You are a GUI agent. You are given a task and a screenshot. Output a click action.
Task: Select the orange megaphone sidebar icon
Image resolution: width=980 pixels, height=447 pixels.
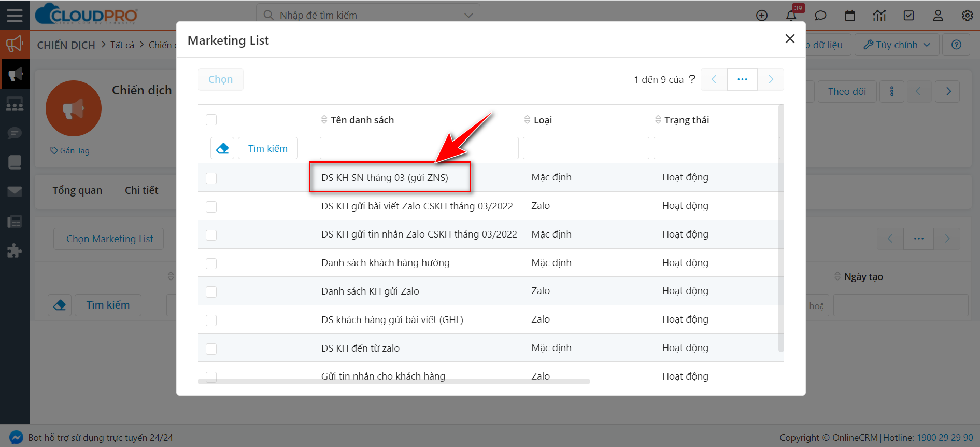15,44
